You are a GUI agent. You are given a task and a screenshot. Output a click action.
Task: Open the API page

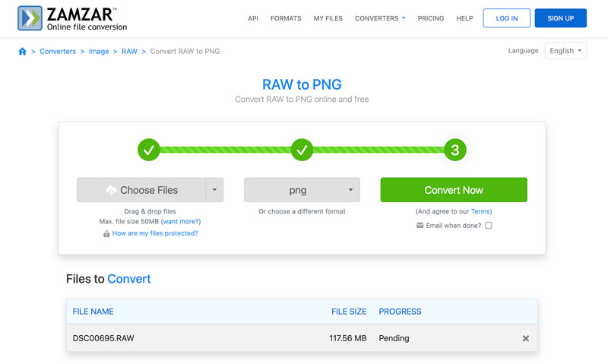pos(253,18)
